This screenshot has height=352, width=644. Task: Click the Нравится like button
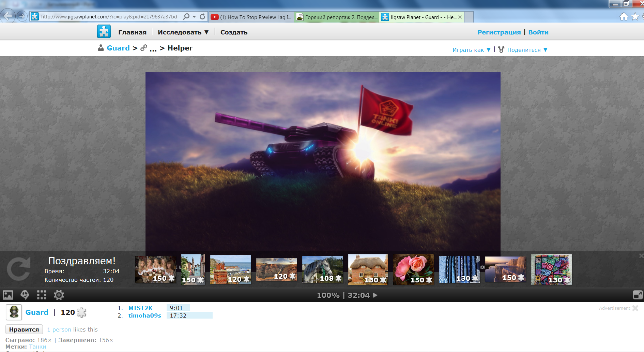coord(24,329)
